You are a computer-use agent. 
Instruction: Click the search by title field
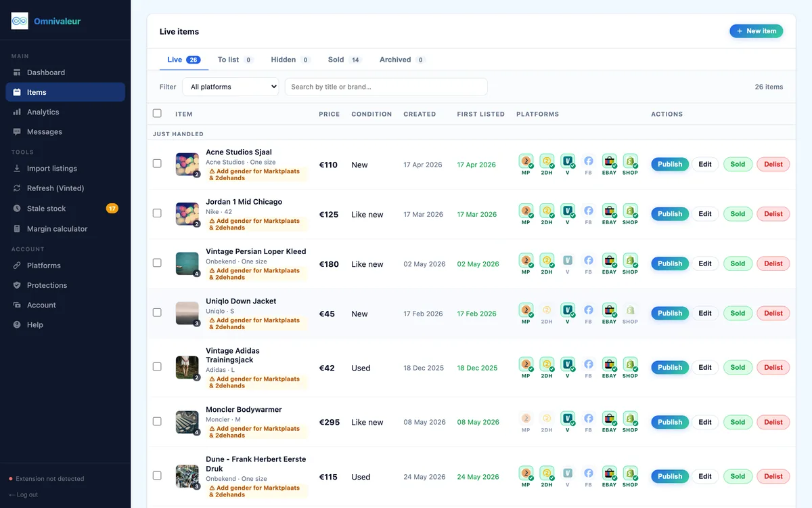[386, 87]
